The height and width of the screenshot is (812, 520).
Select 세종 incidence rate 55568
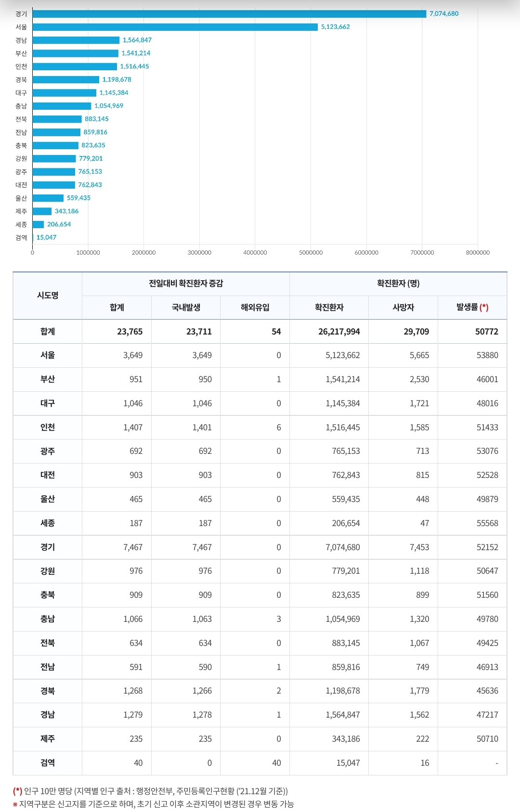tap(487, 523)
